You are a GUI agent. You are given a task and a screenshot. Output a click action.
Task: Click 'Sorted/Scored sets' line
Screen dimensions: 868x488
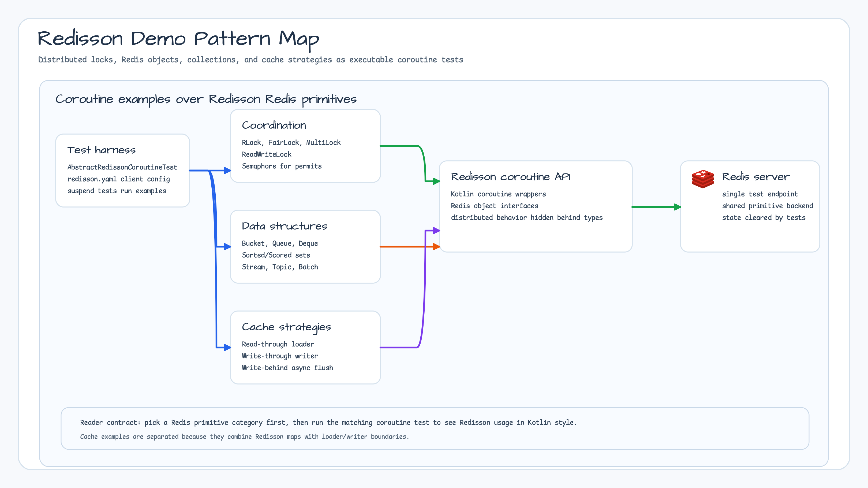pos(276,255)
